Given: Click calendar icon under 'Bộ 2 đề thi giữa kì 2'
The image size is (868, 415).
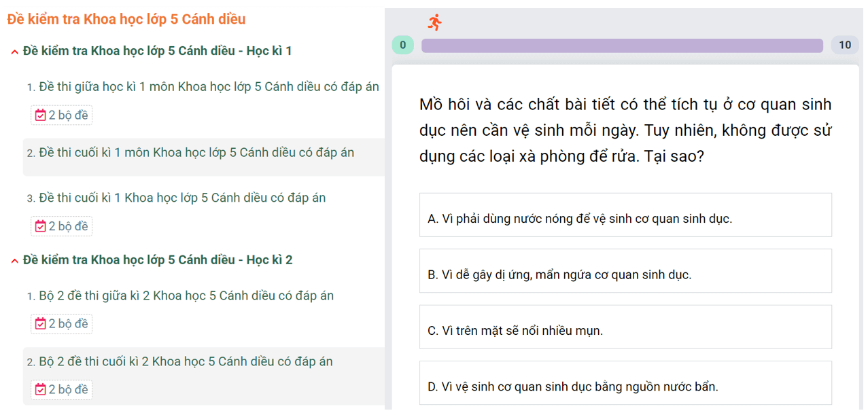Looking at the screenshot, I should [40, 324].
